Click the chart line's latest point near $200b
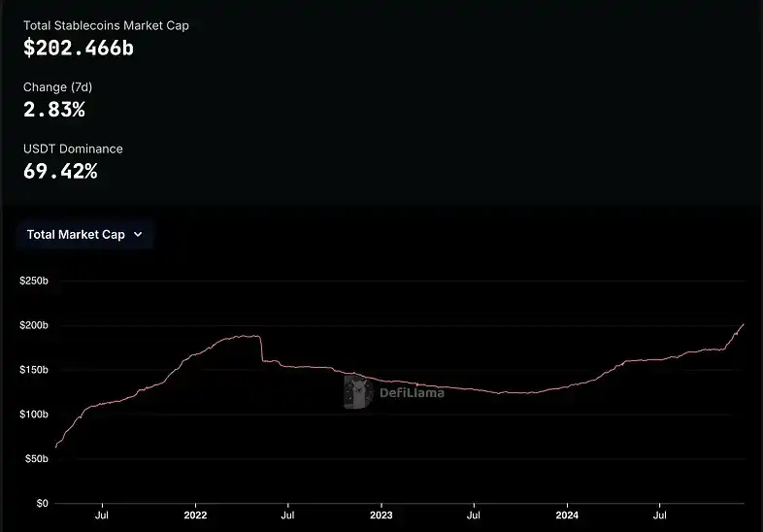This screenshot has height=532, width=763. pos(743,324)
